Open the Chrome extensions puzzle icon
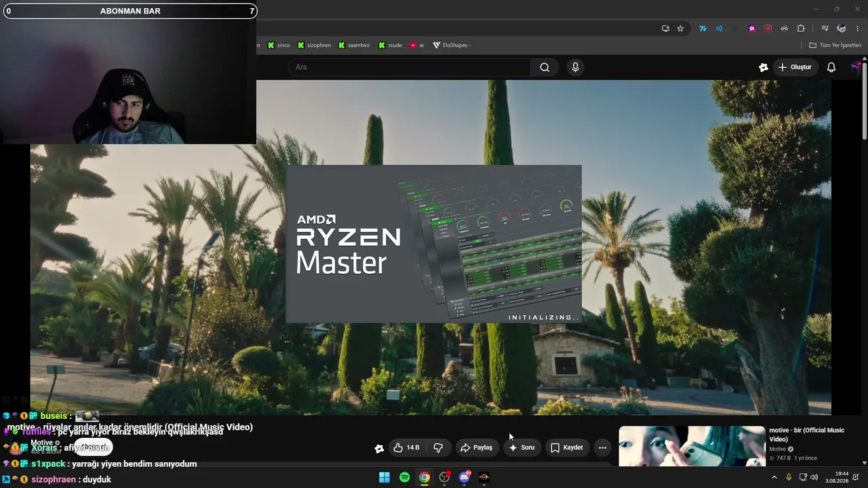This screenshot has height=488, width=868. [x=801, y=28]
